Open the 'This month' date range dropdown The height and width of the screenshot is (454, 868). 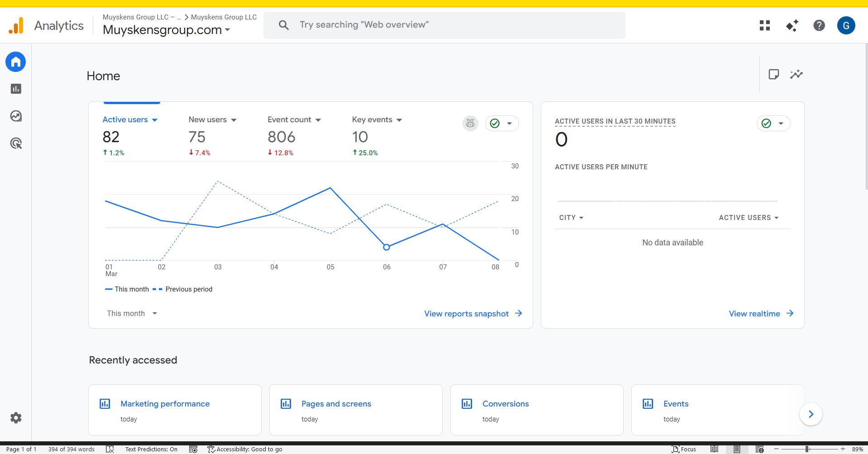click(131, 313)
